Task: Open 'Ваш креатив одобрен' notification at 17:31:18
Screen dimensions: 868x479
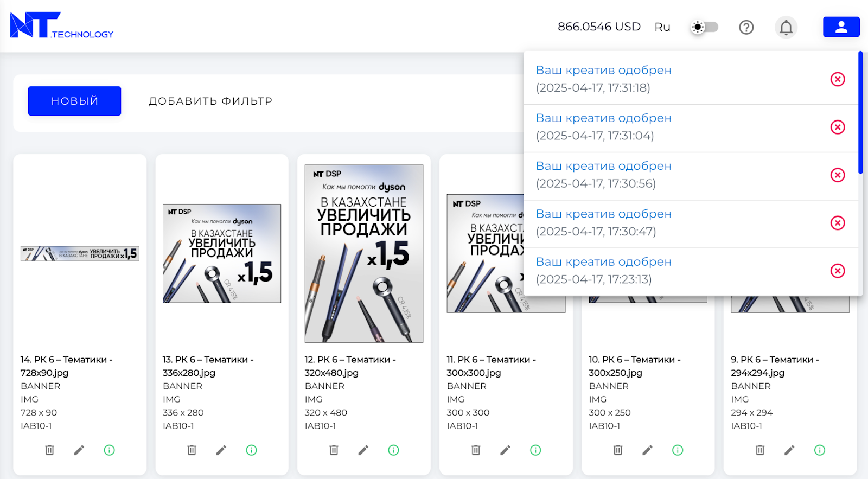Action: click(604, 70)
